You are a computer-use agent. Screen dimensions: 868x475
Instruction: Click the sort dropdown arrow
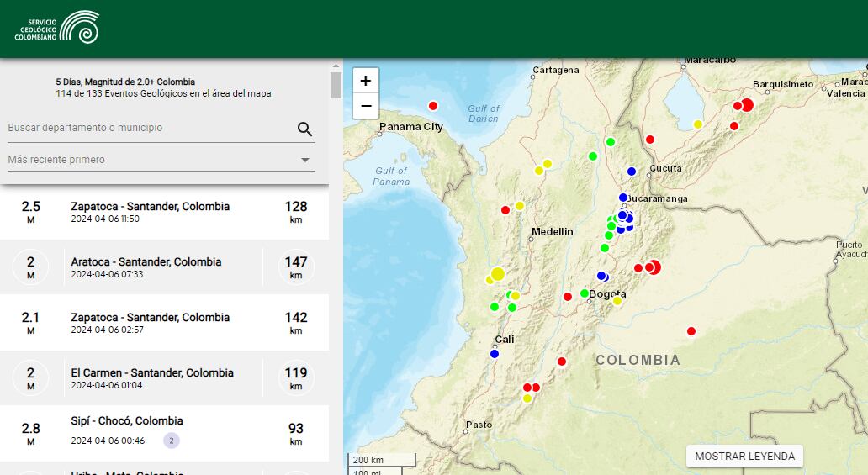pyautogui.click(x=305, y=160)
